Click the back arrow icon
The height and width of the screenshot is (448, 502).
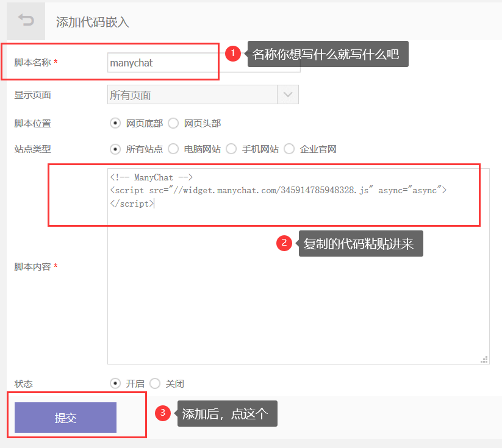[26, 20]
